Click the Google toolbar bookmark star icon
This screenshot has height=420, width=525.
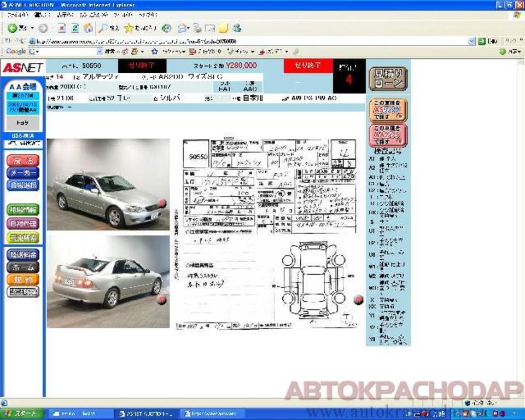[154, 51]
